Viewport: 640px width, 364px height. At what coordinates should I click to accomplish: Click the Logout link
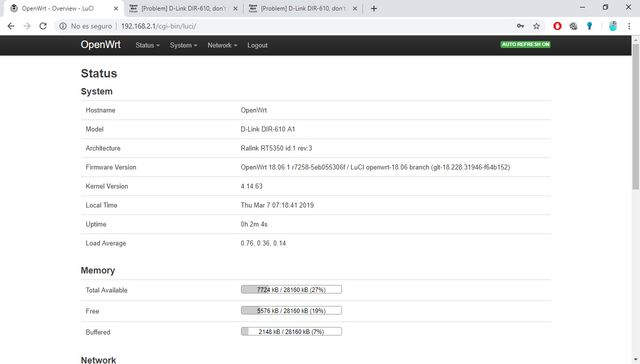(x=257, y=45)
